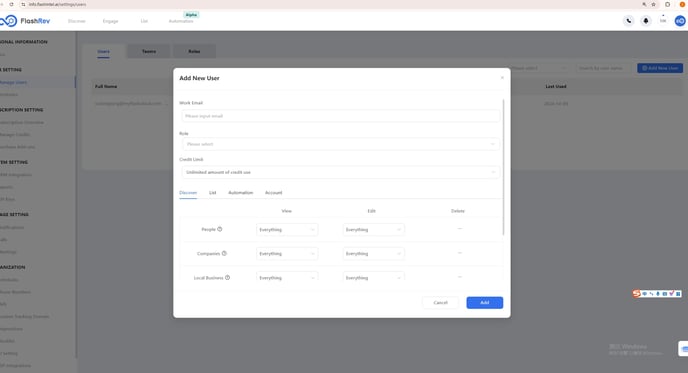Click the Add button in dialog
The height and width of the screenshot is (373, 688).
(x=484, y=302)
